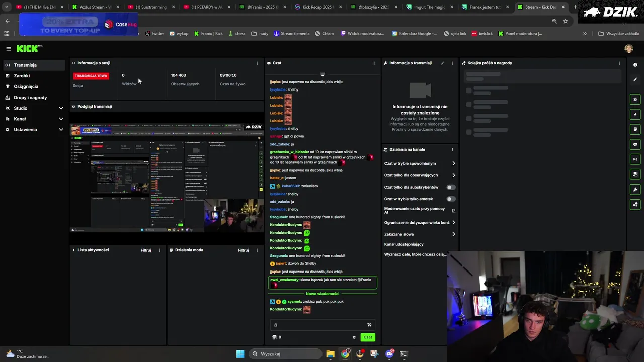Open AI chat moderation external link icon
This screenshot has height=362, width=644.
point(453,211)
